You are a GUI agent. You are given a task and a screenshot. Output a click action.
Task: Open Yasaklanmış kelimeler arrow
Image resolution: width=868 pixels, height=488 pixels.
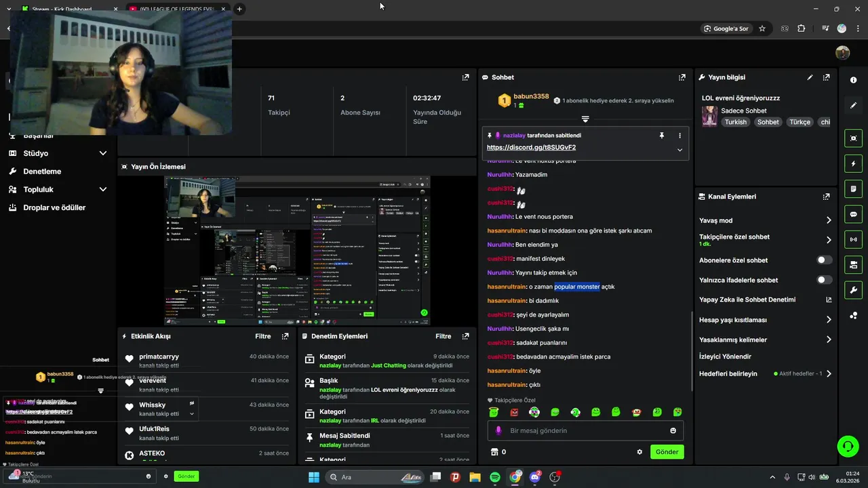point(829,340)
